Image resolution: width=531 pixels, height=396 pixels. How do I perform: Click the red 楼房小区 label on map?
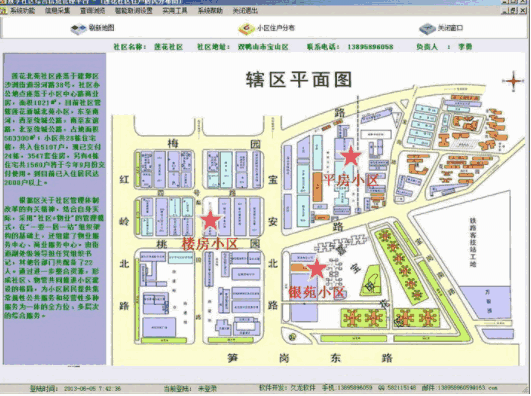tap(210, 244)
